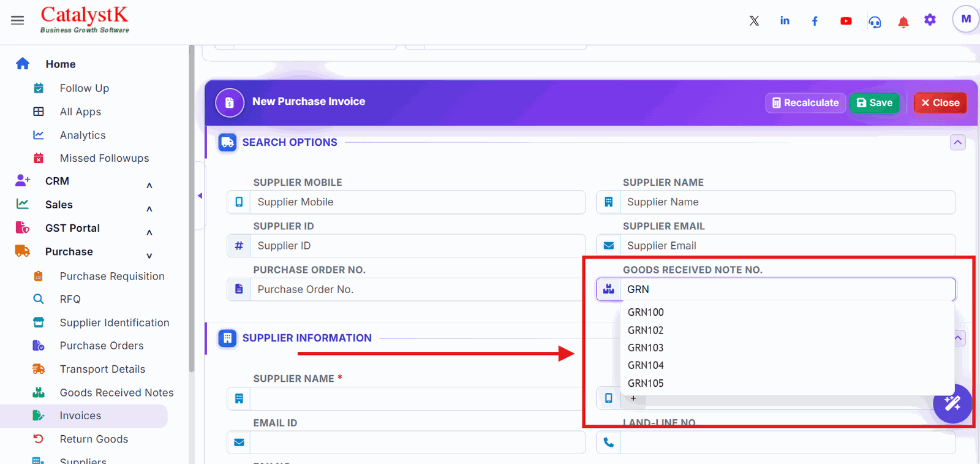Go to Purchase Orders page
Image resolution: width=980 pixels, height=464 pixels.
pyautogui.click(x=102, y=346)
